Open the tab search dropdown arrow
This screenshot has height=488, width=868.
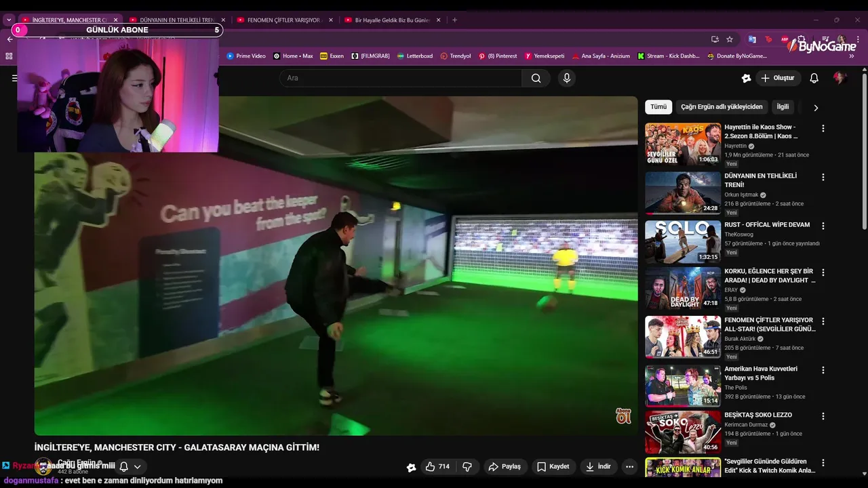pyautogui.click(x=9, y=20)
